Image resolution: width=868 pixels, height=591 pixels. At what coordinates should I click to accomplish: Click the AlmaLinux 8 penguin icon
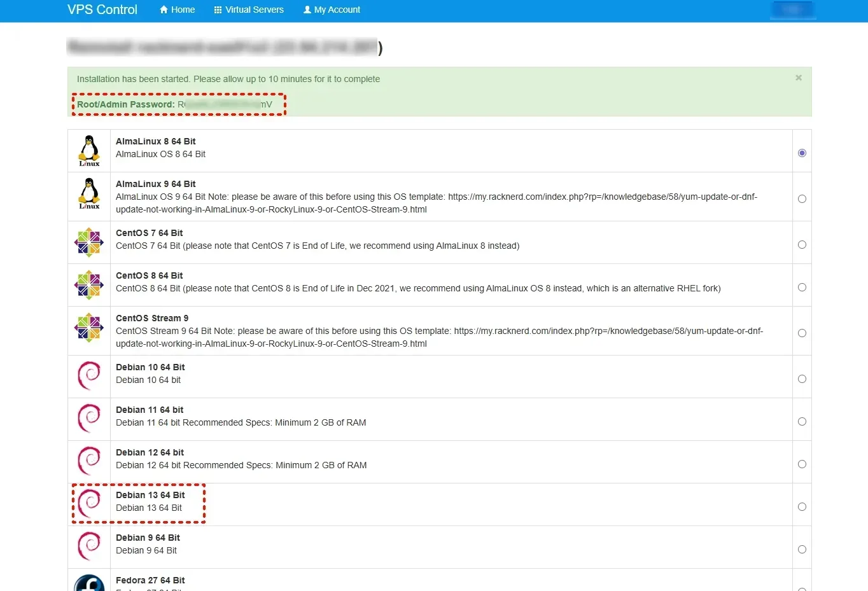89,151
